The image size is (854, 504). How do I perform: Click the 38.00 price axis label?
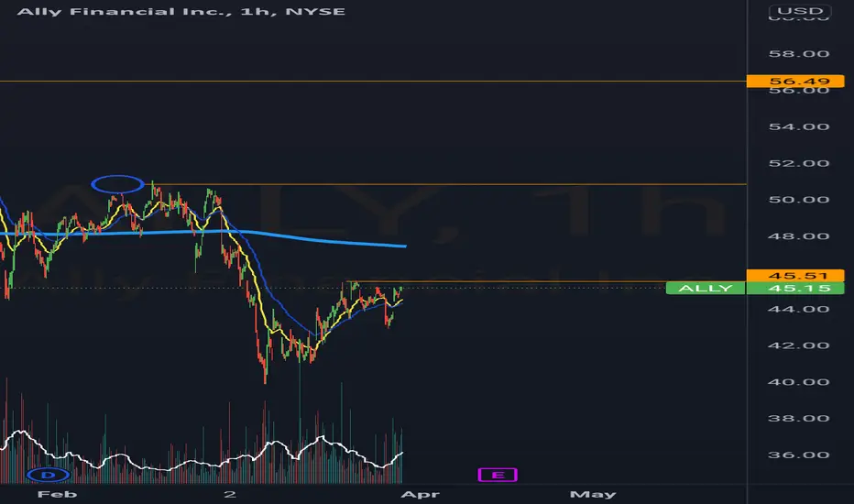798,419
